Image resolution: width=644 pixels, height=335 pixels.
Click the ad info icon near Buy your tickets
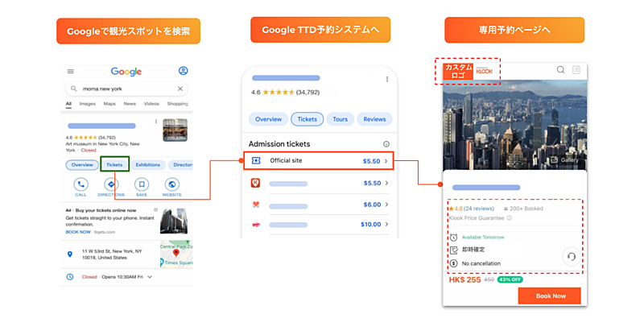pos(155,210)
